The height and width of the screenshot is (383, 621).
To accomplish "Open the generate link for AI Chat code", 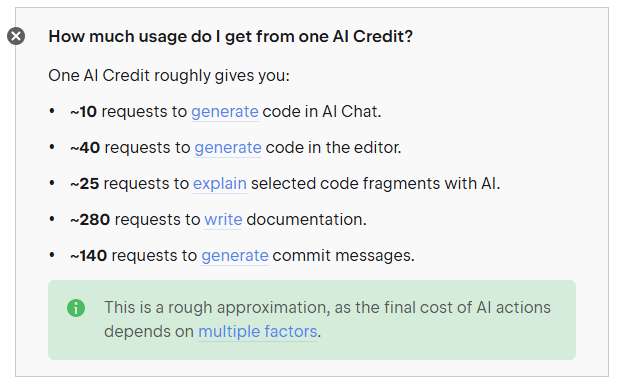I will (225, 112).
